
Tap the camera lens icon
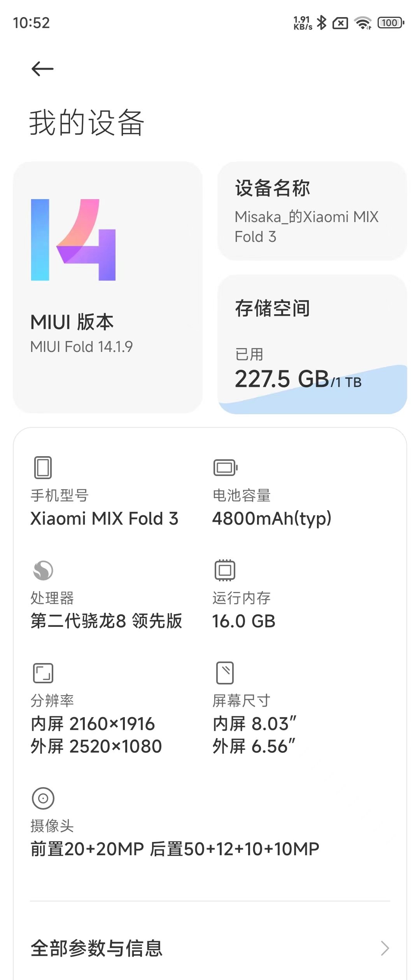pyautogui.click(x=43, y=798)
